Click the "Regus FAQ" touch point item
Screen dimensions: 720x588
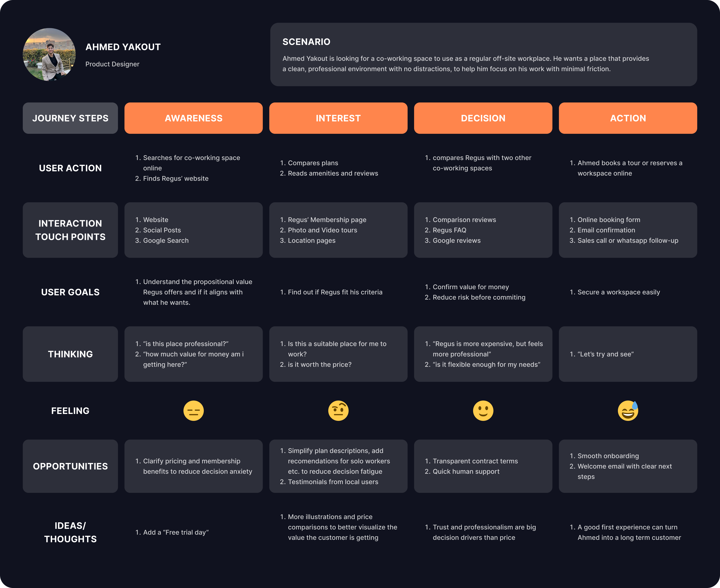(x=449, y=230)
